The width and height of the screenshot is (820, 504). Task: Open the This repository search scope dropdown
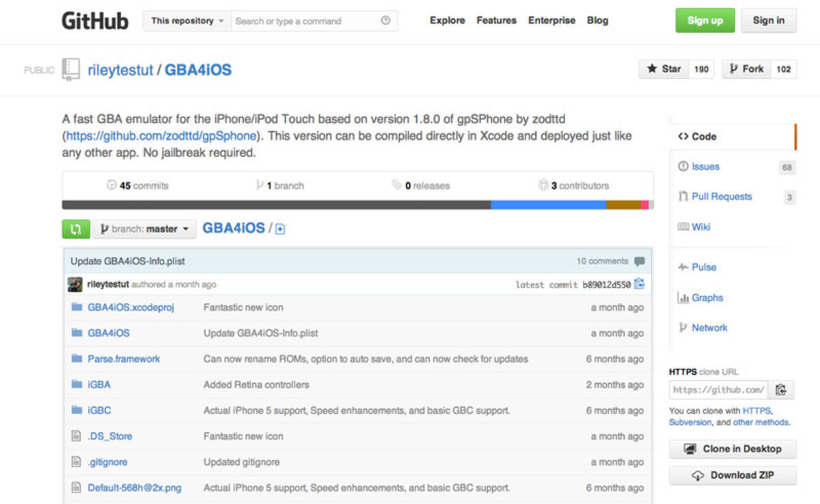click(x=187, y=20)
